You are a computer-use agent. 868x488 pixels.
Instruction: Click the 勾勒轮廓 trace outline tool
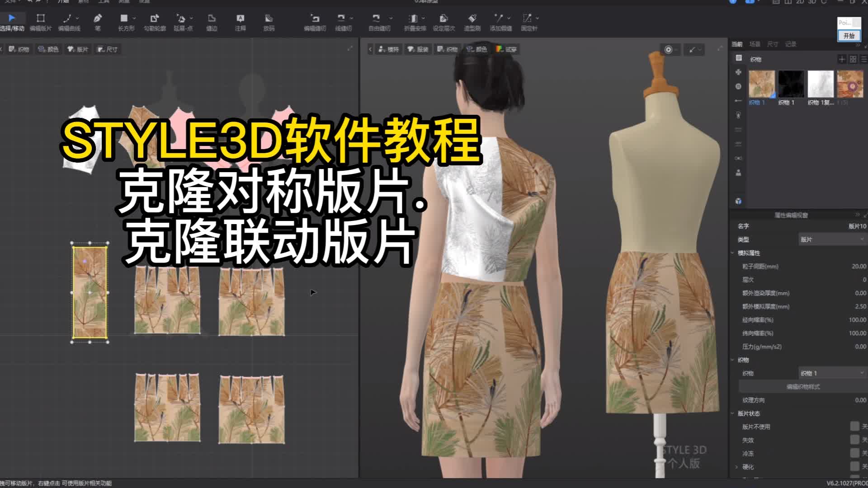tap(155, 22)
